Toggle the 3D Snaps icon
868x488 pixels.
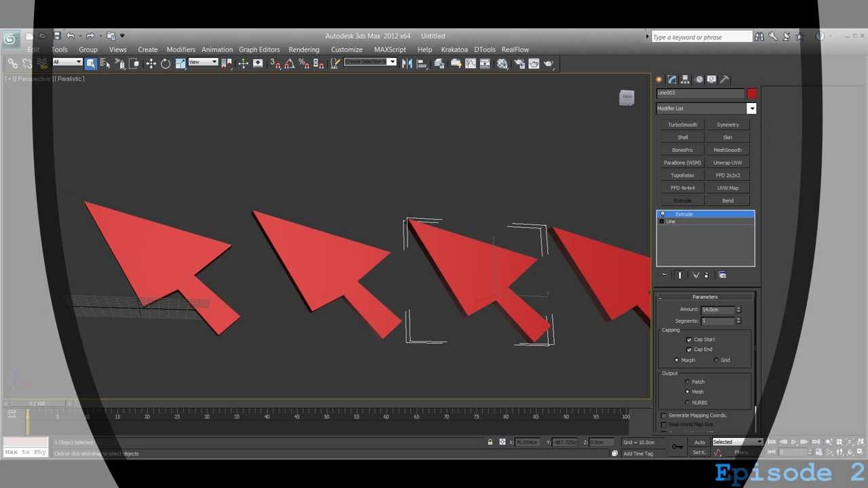(275, 63)
